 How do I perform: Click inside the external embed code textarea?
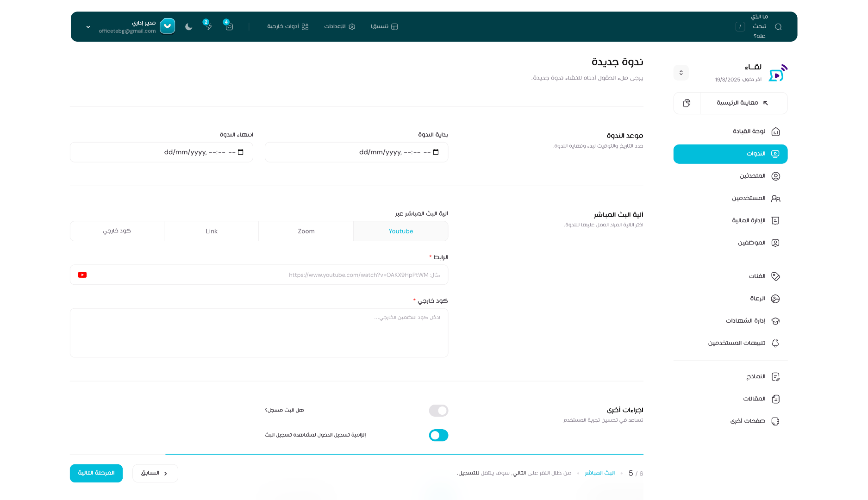coord(259,332)
